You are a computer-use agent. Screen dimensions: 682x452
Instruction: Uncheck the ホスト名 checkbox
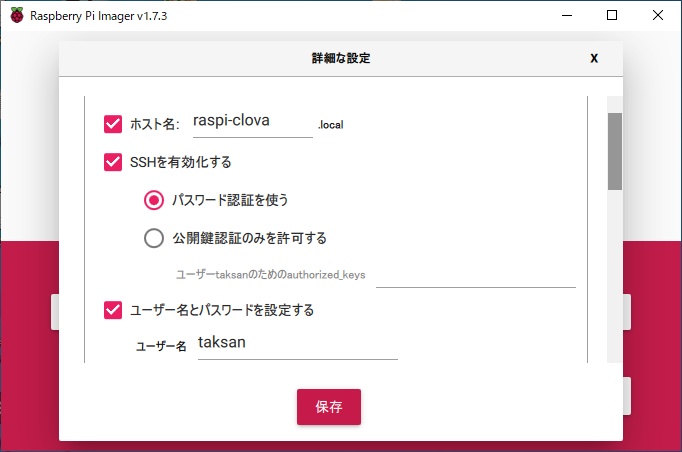113,124
